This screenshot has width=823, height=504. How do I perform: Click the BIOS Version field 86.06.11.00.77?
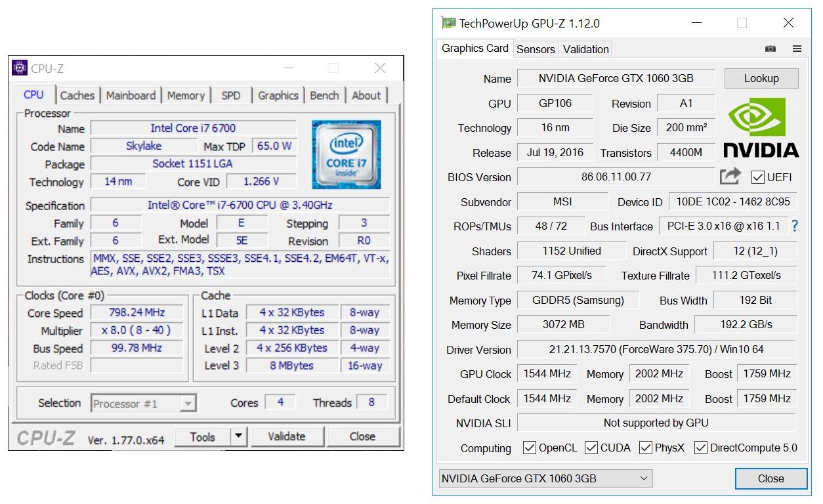616,177
